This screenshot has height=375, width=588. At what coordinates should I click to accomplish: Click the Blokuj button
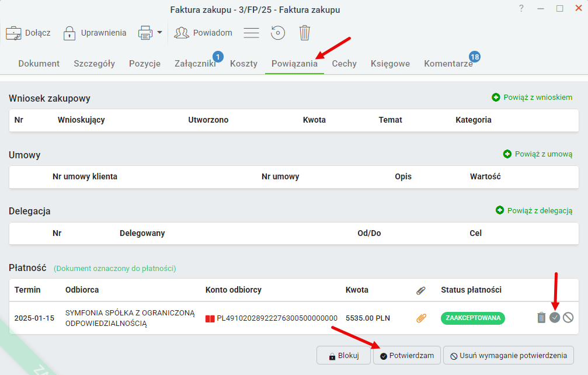click(343, 356)
